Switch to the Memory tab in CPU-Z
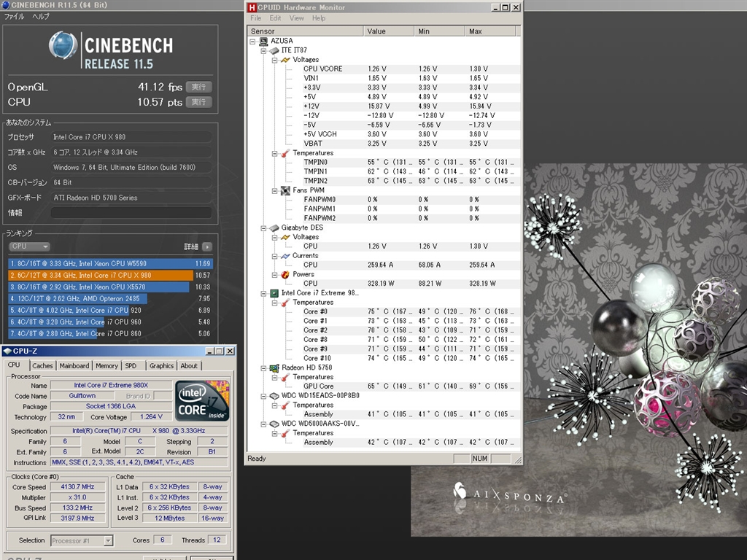 coord(107,365)
